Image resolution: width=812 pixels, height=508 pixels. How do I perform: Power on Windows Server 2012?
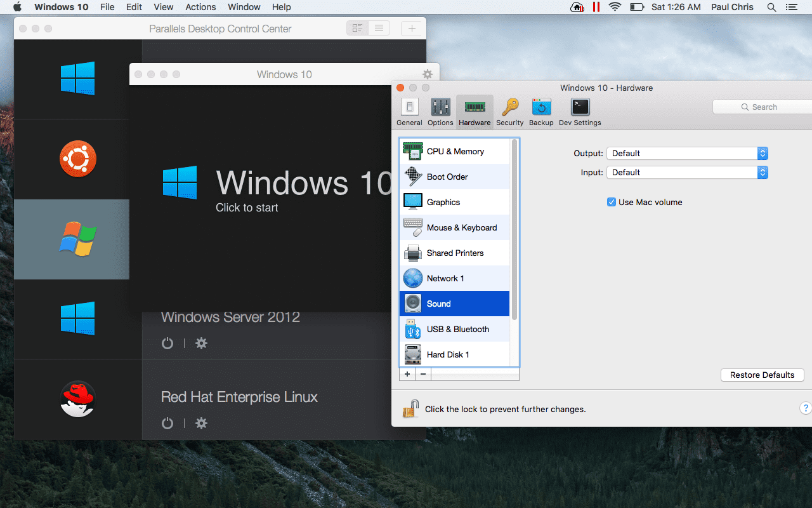(167, 344)
